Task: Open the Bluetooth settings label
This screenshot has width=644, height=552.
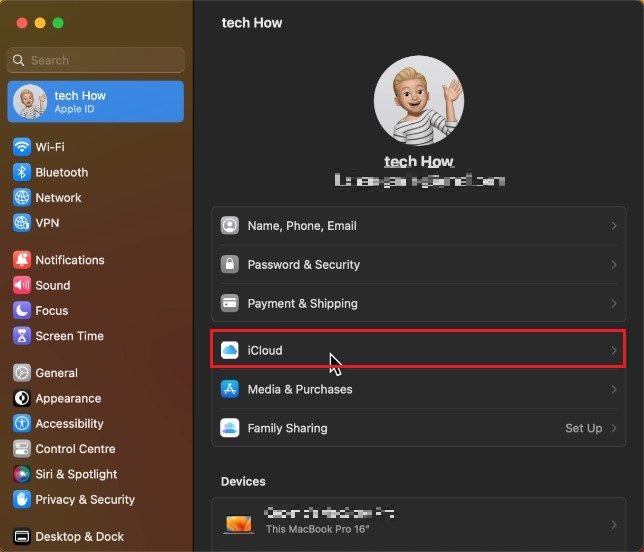Action: [x=62, y=172]
